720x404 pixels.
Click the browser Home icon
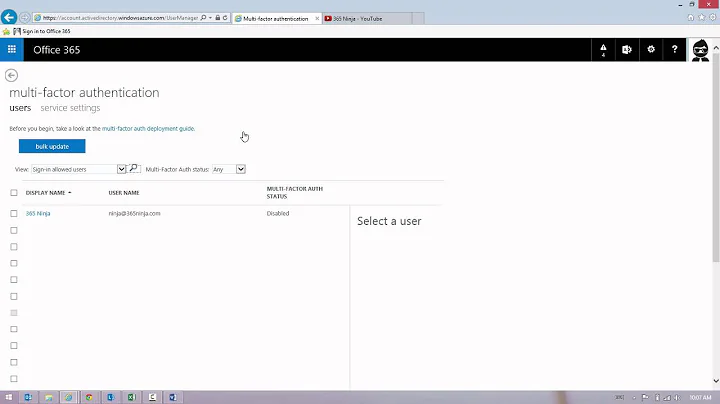click(690, 17)
